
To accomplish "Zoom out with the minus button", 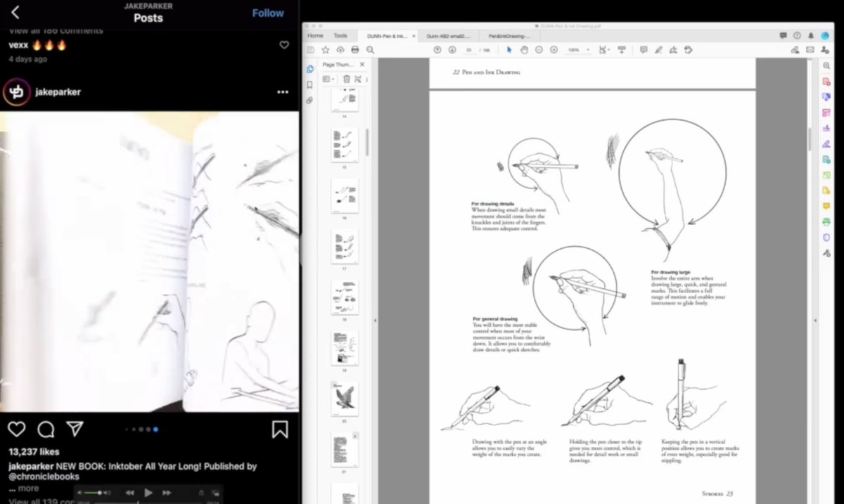I will pos(539,50).
